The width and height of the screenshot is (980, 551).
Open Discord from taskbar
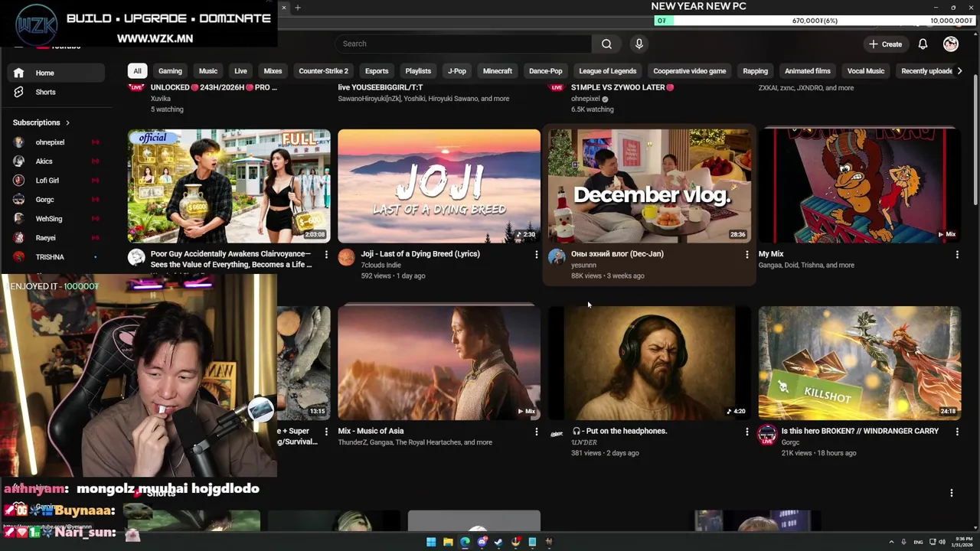(x=482, y=542)
